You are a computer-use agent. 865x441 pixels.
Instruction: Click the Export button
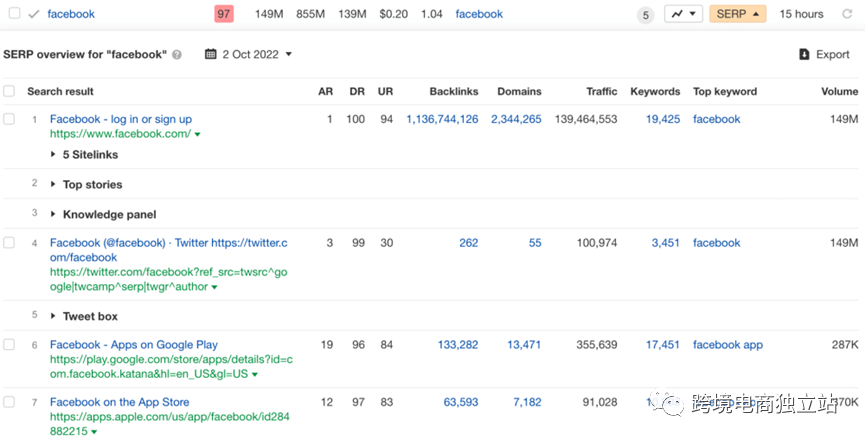pyautogui.click(x=824, y=54)
